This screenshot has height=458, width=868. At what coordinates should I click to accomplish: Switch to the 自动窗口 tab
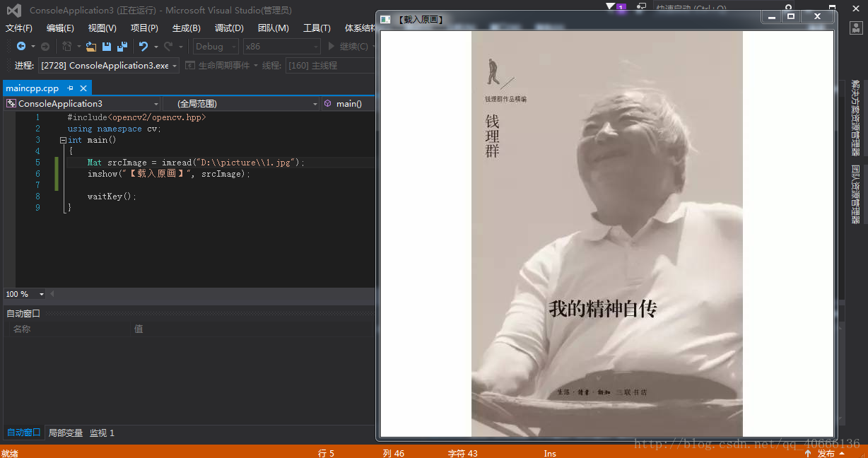coord(23,433)
